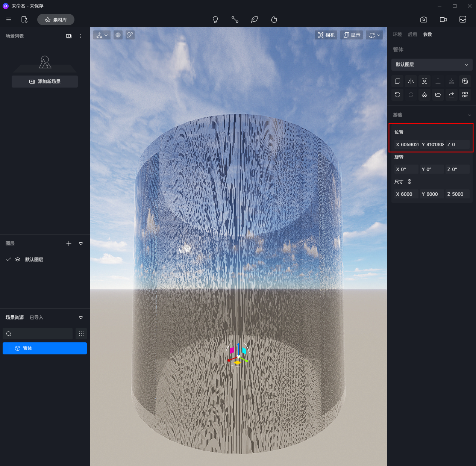Screen dimensions: 476x466
Task: Click the screenshot camera icon at top right
Action: point(424,20)
